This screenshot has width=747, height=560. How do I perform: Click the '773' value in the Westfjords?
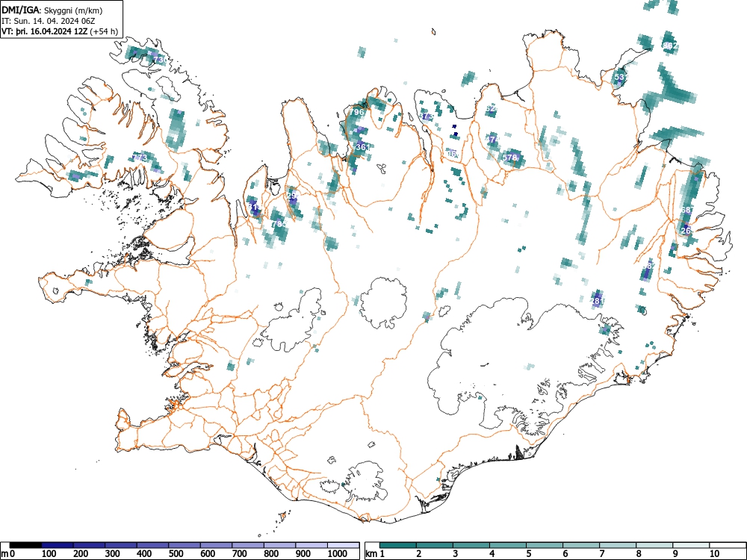click(140, 158)
